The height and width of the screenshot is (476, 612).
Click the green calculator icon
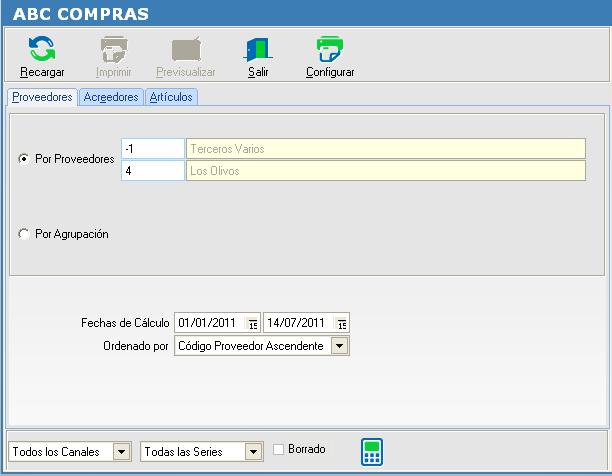372,452
